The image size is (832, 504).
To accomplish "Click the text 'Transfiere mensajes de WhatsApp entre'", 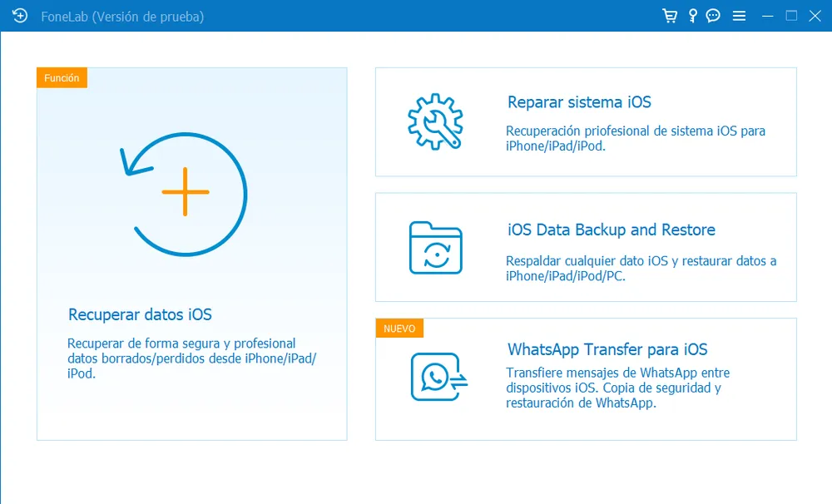I will pyautogui.click(x=617, y=373).
